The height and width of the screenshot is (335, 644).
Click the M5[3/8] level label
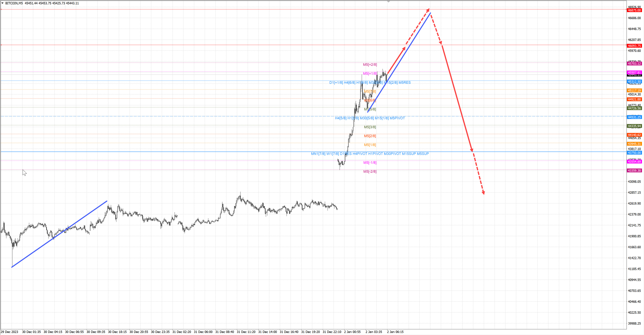[370, 127]
